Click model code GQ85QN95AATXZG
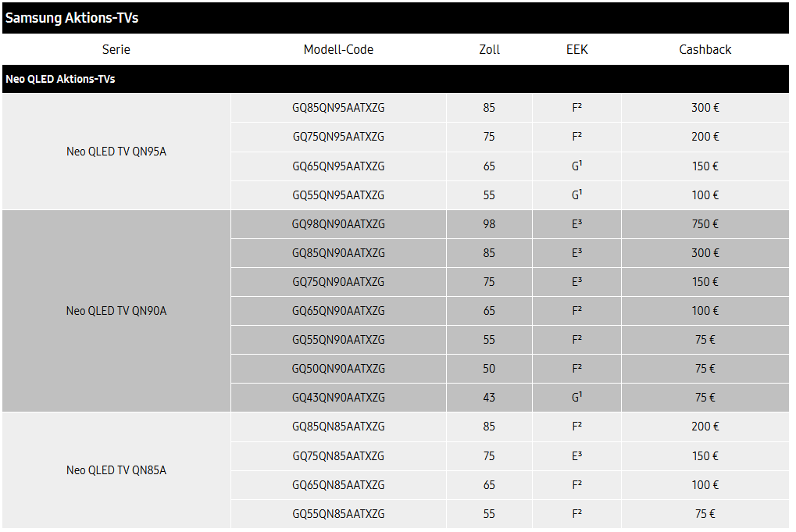The width and height of the screenshot is (796, 532). tap(338, 108)
